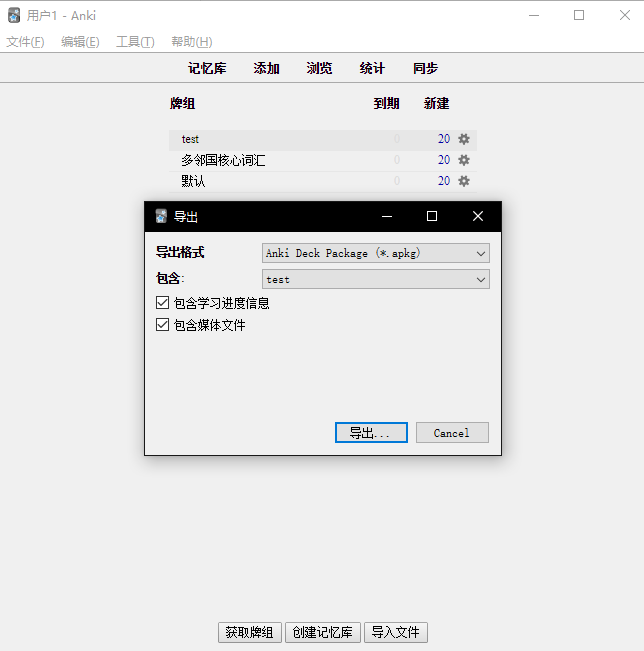Open options gear for 多邻国核心词汇 deck
Viewport: 644px width, 651px height.
[x=464, y=160]
